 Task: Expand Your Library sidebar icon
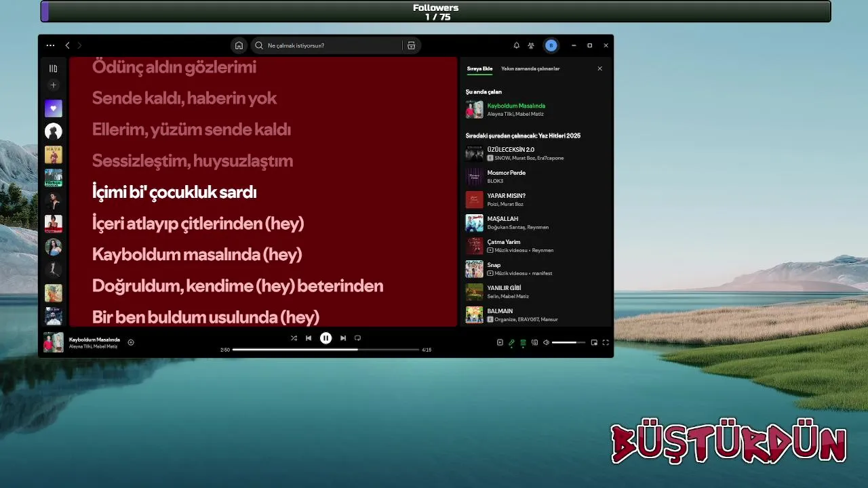click(x=53, y=68)
